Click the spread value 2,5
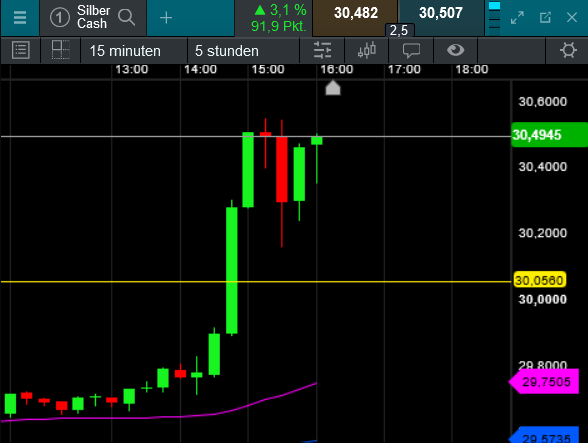The width and height of the screenshot is (588, 443). coord(399,31)
